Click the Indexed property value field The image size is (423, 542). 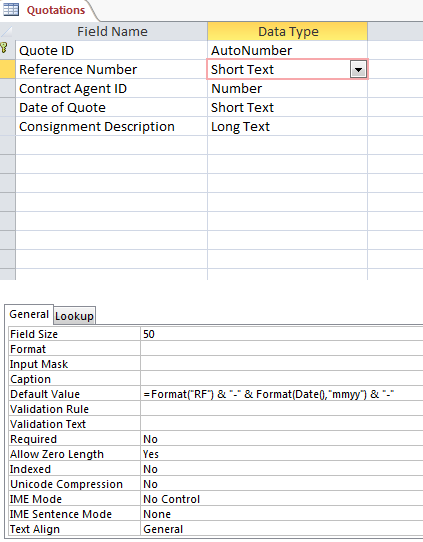[282, 469]
